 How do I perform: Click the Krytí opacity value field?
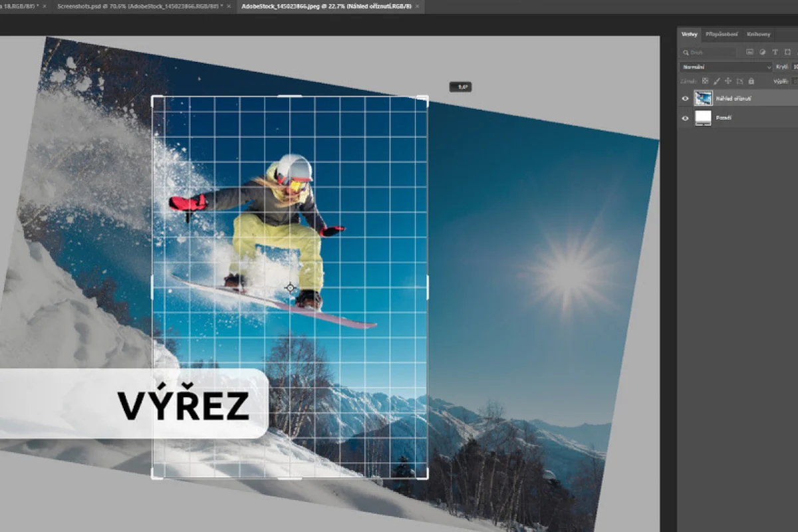(x=795, y=67)
